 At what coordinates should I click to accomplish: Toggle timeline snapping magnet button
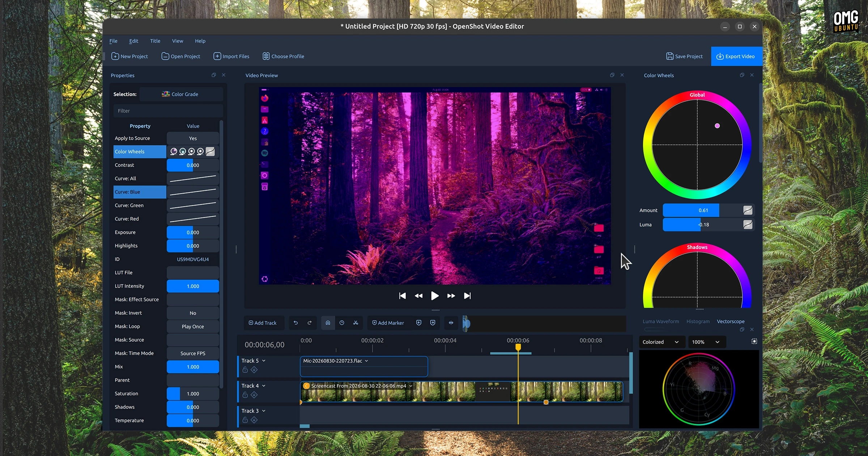[x=328, y=322]
